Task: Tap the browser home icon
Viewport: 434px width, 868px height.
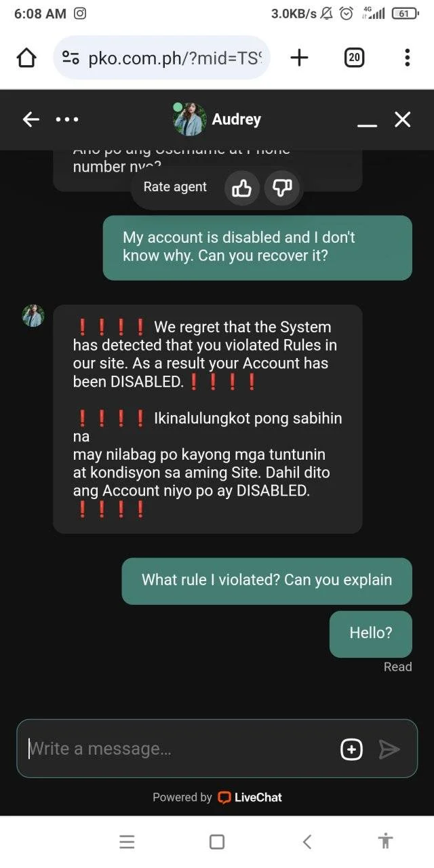Action: [x=26, y=58]
